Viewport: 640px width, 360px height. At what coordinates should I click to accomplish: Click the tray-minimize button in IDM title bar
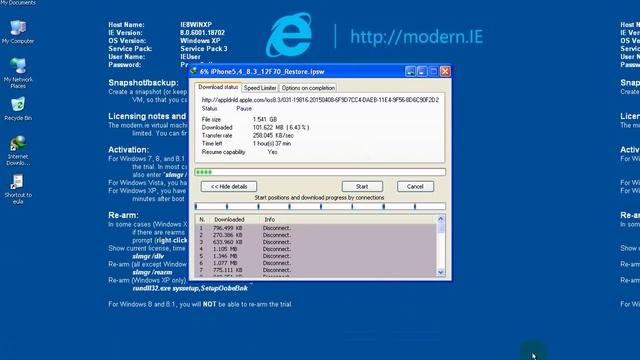point(411,71)
